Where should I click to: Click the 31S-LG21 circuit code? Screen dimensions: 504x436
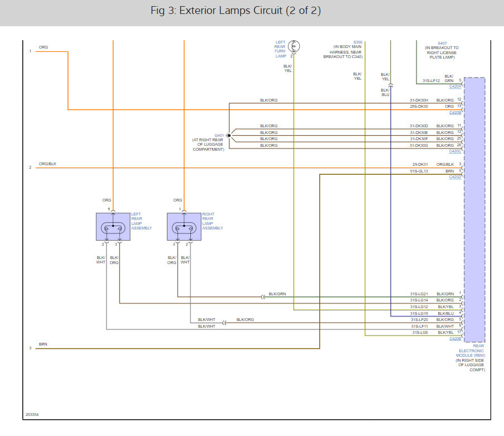click(x=419, y=294)
